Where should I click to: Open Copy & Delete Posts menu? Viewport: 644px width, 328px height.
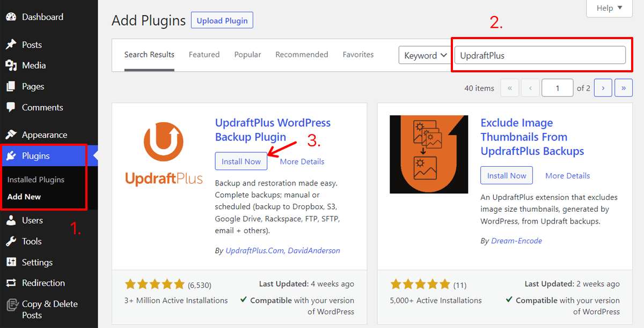point(49,309)
